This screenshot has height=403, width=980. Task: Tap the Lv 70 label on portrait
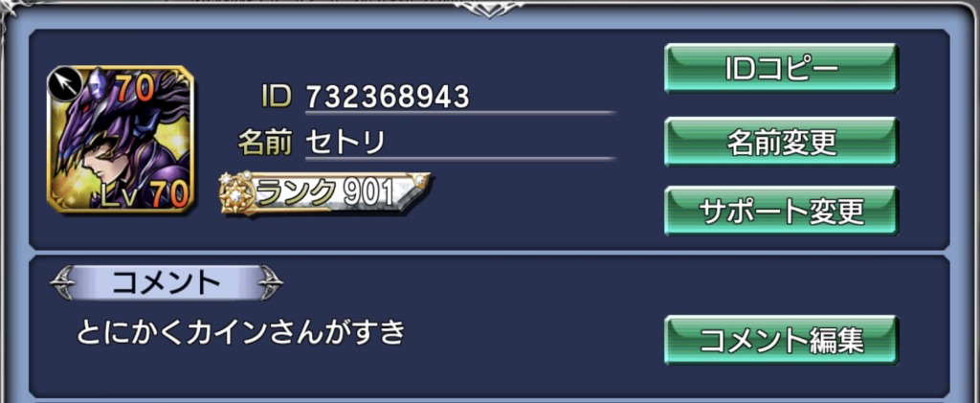click(146, 194)
